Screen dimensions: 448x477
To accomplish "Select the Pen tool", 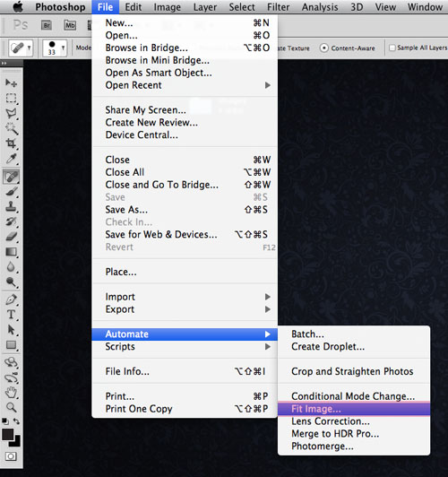I will click(12, 299).
